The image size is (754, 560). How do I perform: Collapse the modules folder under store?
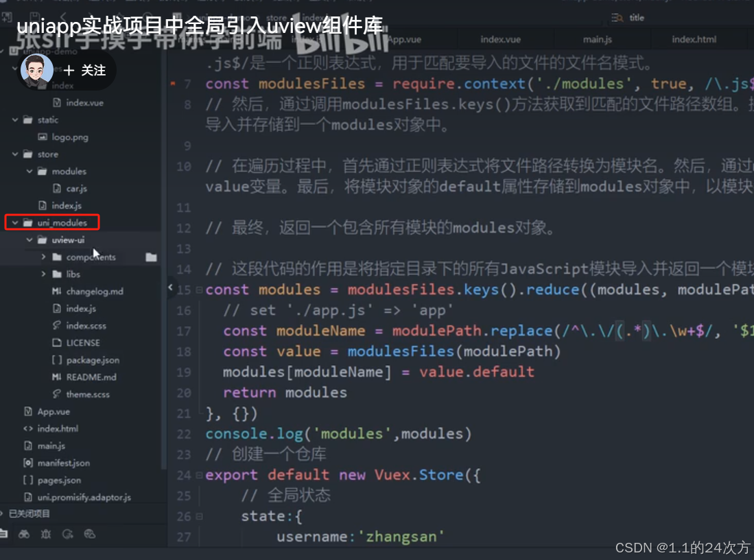30,172
